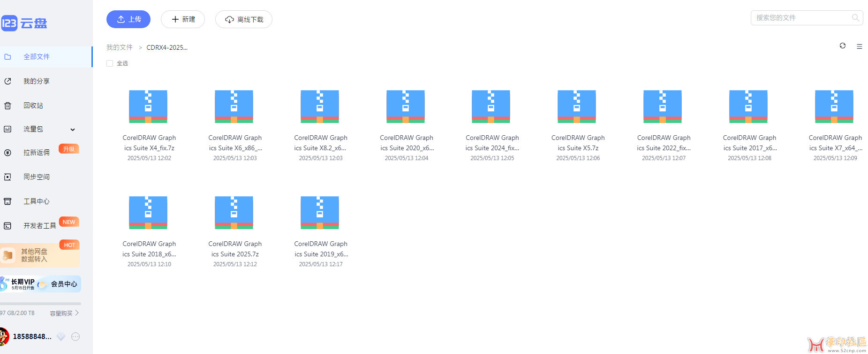Click the CDRX4-2025... breadcrumb

[x=167, y=47]
